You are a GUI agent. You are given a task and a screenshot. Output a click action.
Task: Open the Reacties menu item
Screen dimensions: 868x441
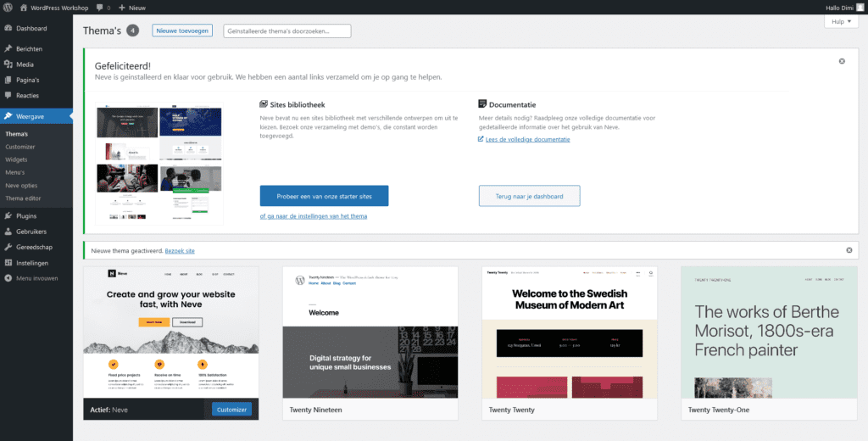[36, 95]
